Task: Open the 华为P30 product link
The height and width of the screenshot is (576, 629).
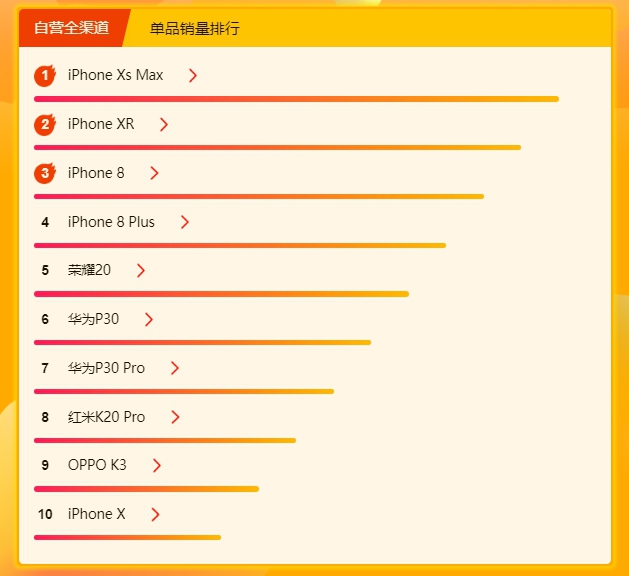Action: (93, 319)
